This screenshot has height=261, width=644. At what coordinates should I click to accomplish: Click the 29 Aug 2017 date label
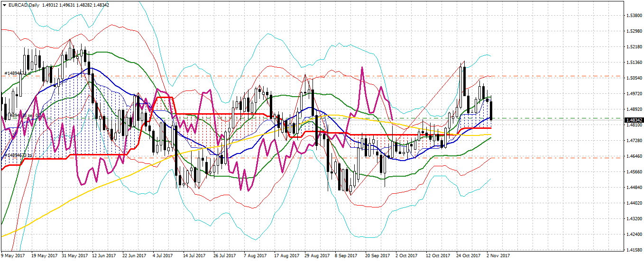pos(316,256)
